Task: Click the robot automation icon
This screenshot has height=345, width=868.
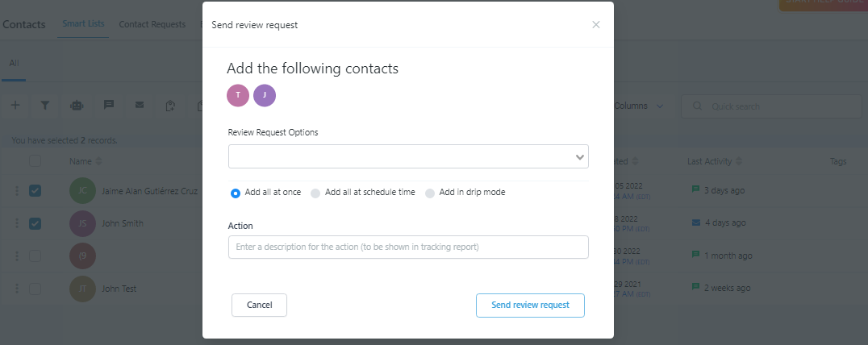Action: (77, 106)
